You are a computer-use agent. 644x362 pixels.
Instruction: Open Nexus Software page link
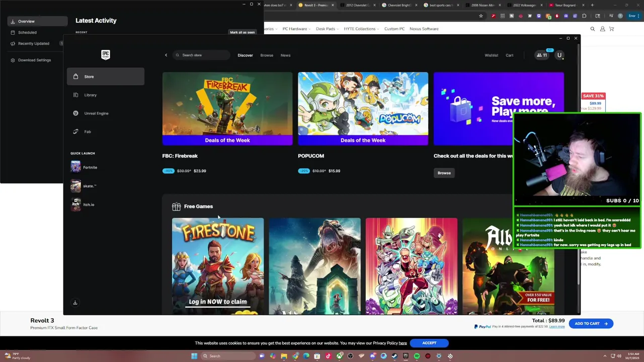(424, 29)
